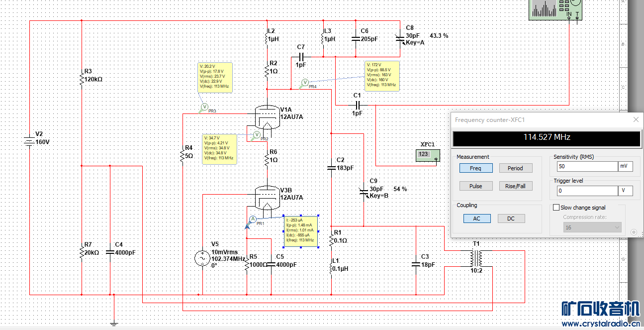The image size is (644, 330).
Task: Select capacitor C7 1pF symbol
Action: pyautogui.click(x=300, y=56)
